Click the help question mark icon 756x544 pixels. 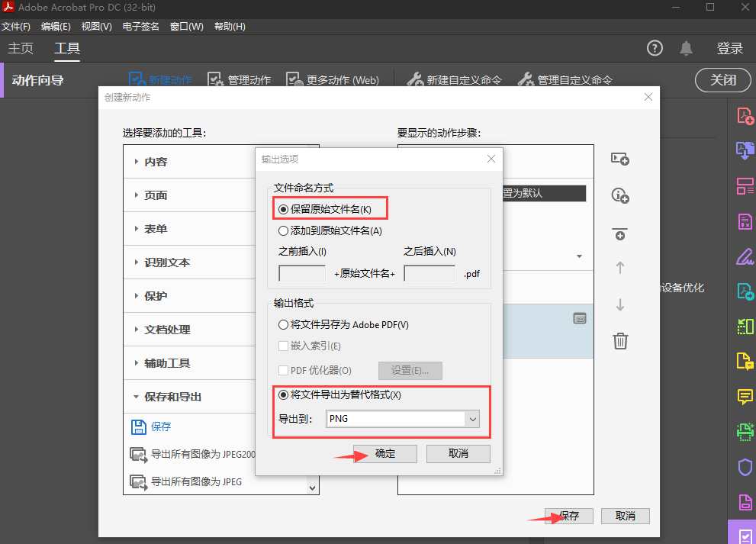[x=655, y=48]
